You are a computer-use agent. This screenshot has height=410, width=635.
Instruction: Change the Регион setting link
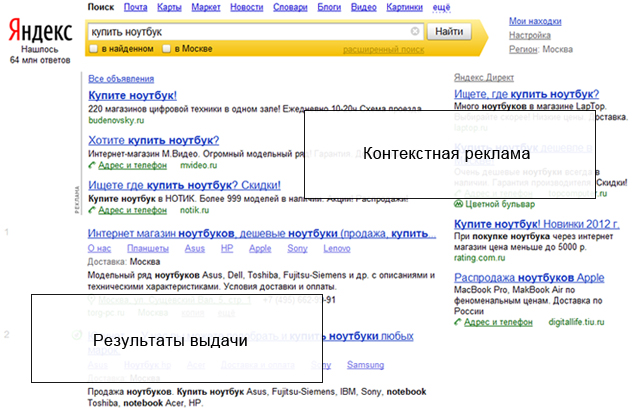pyautogui.click(x=523, y=49)
